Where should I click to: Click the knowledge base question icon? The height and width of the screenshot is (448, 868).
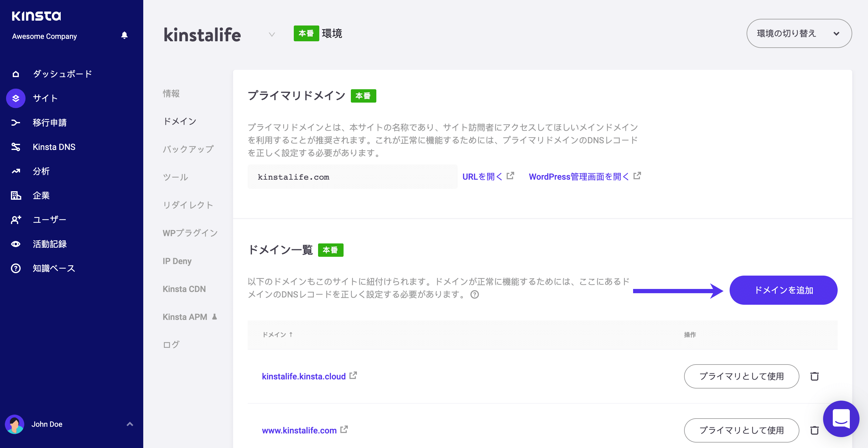pos(16,268)
